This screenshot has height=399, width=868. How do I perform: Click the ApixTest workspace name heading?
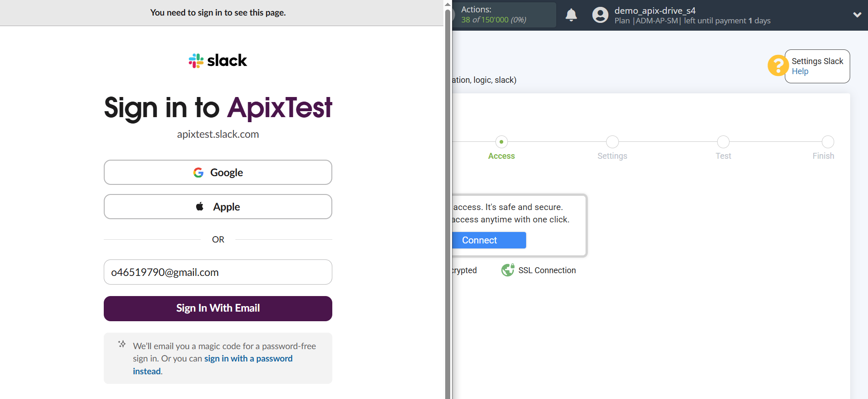point(280,108)
